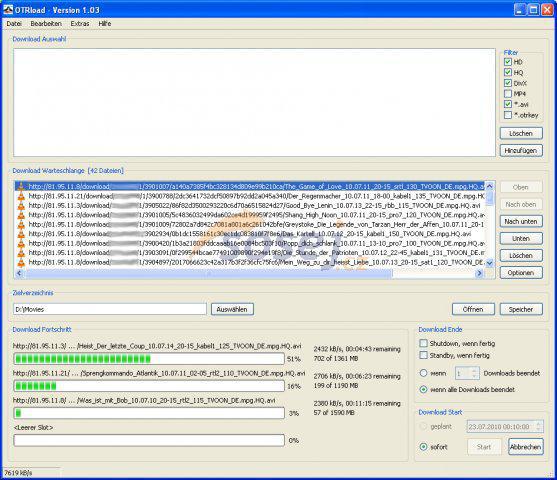Click the OTRload application icon in title bar
The height and width of the screenshot is (480, 557).
[x=8, y=10]
